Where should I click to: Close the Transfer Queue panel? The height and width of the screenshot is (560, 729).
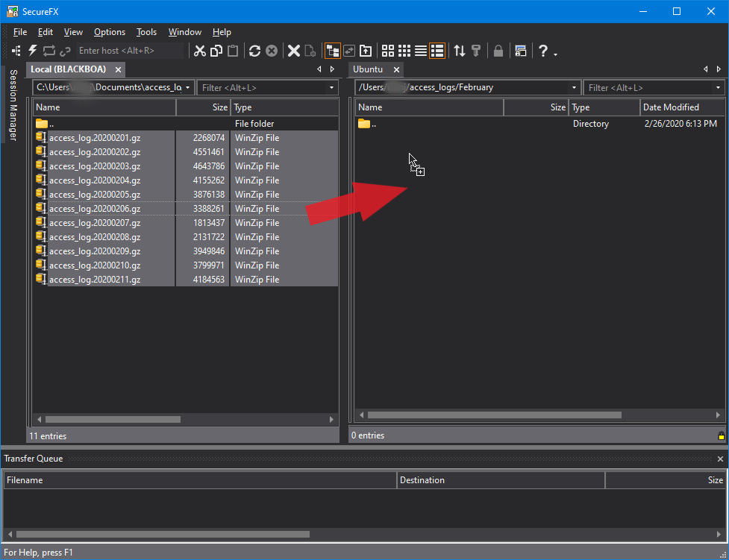(x=720, y=459)
